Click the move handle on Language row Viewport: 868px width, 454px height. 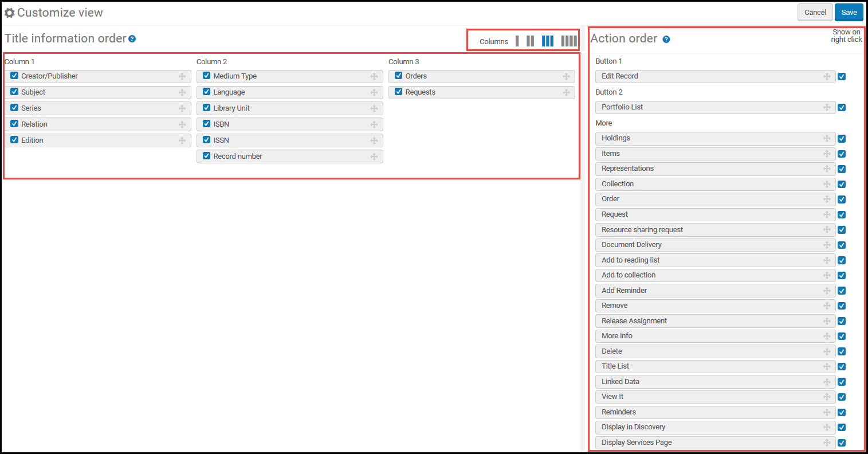(374, 92)
